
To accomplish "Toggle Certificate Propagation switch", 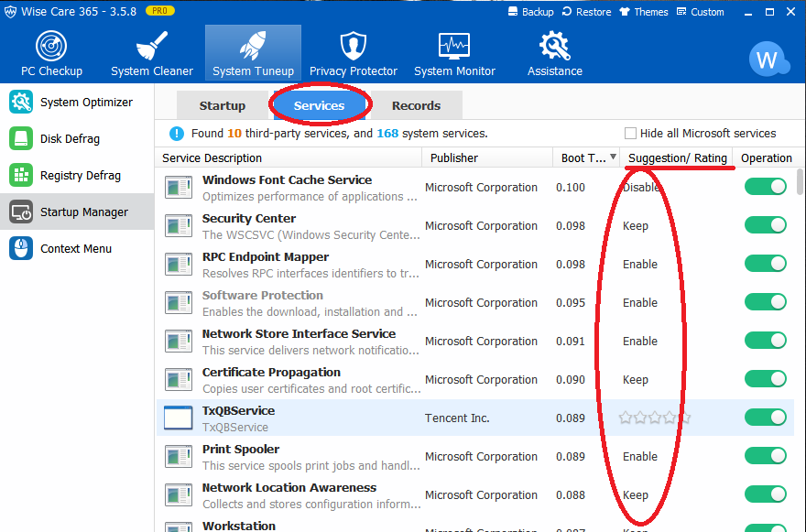I will (x=766, y=379).
